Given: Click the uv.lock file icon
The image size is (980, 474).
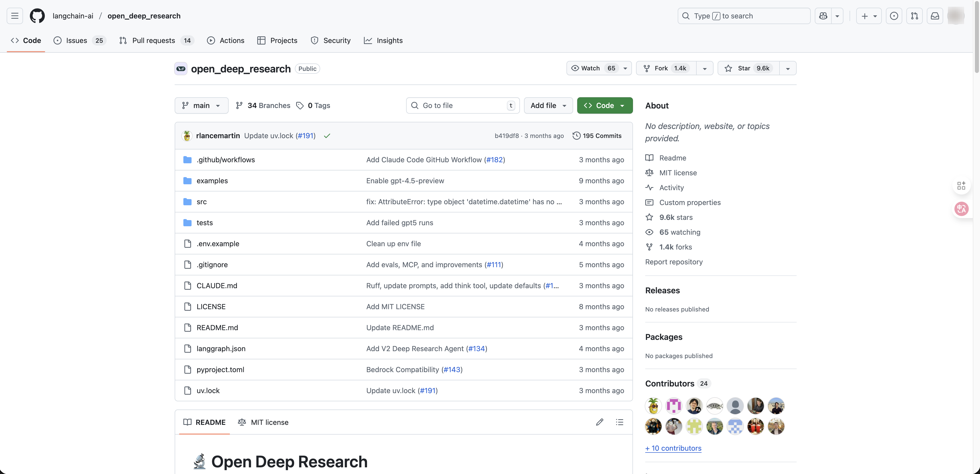Looking at the screenshot, I should [x=187, y=391].
